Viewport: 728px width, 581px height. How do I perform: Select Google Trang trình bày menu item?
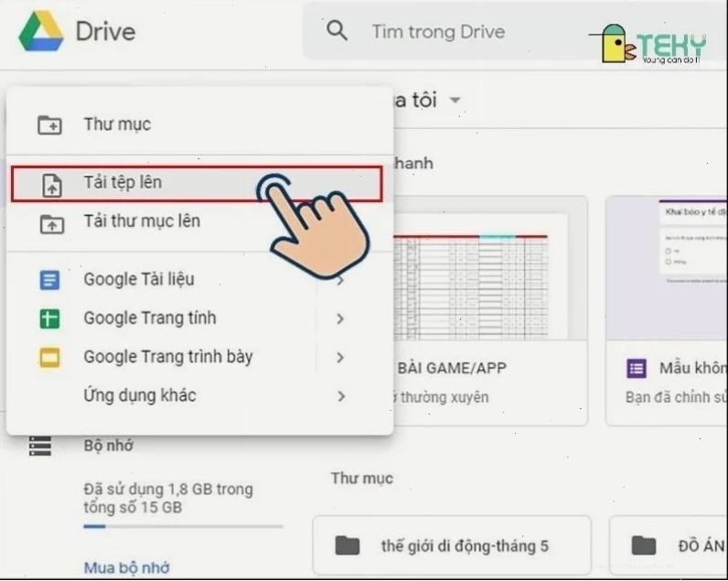[x=200, y=357]
